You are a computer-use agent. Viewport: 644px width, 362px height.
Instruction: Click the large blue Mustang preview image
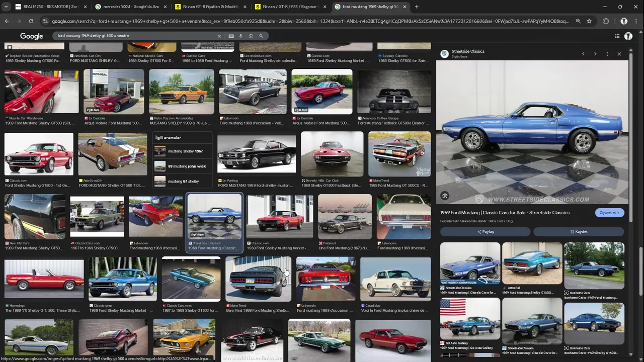(532, 133)
